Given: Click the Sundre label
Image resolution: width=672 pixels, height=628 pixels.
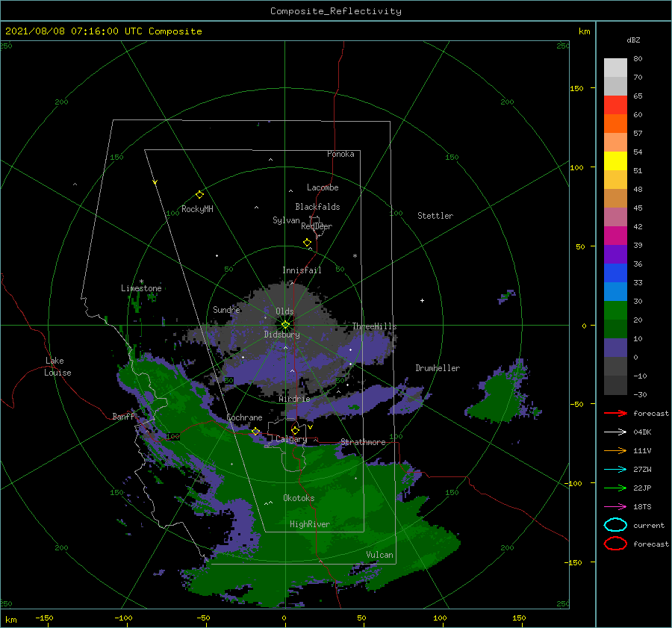Looking at the screenshot, I should [x=227, y=309].
